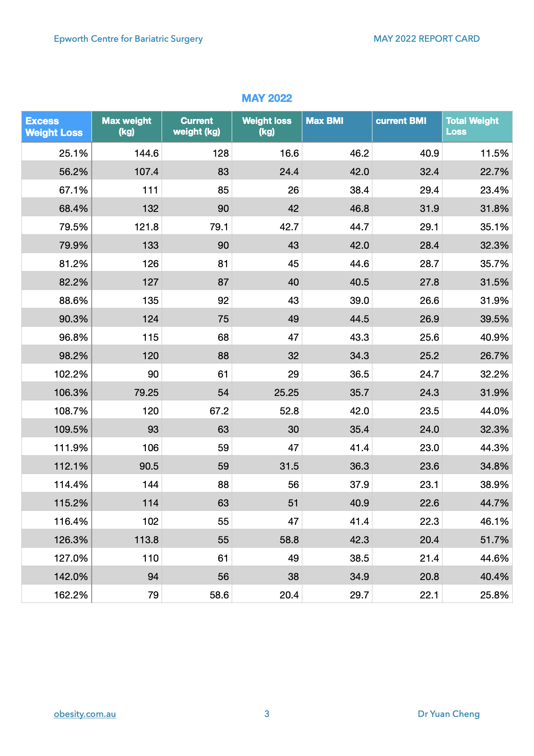Screen dimensions: 534x756
Task: Click the Total Weight Loss column header
Action: pos(472,126)
